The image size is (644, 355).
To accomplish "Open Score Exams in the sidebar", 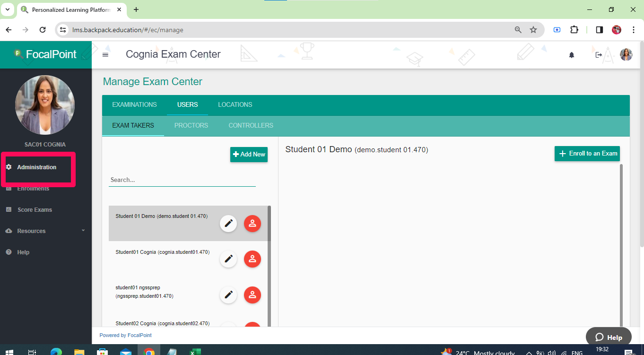I will click(35, 209).
